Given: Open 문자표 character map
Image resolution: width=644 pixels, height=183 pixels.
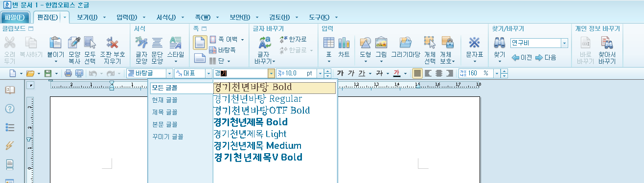Looking at the screenshot, I should pyautogui.click(x=474, y=43).
